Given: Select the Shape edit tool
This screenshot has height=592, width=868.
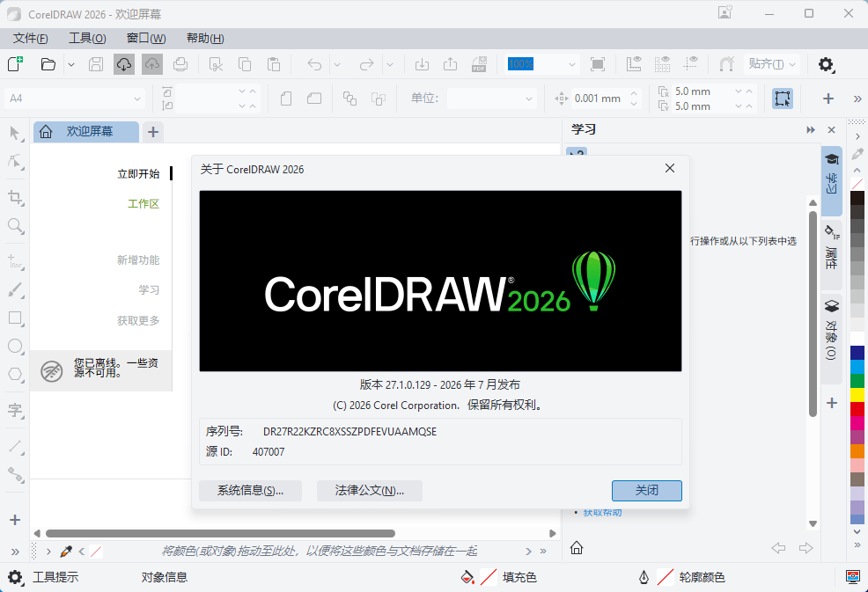Looking at the screenshot, I should click(x=16, y=162).
